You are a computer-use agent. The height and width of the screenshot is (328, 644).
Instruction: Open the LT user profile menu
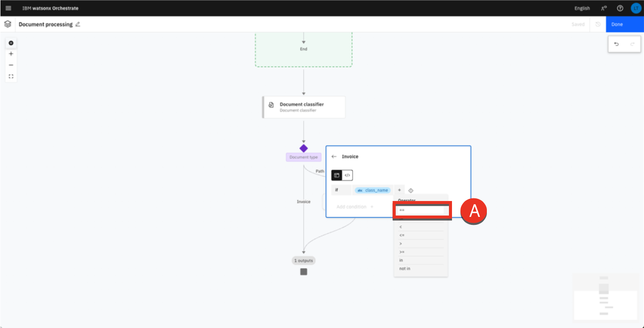click(636, 8)
